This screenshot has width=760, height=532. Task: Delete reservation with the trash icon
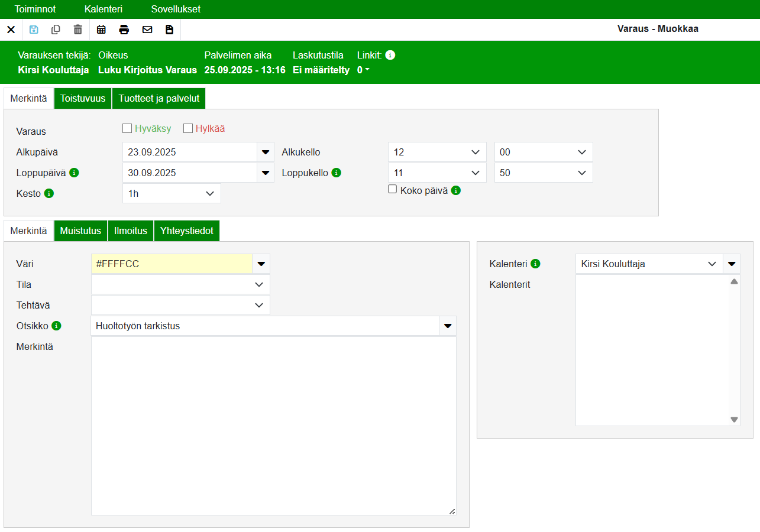pyautogui.click(x=77, y=30)
